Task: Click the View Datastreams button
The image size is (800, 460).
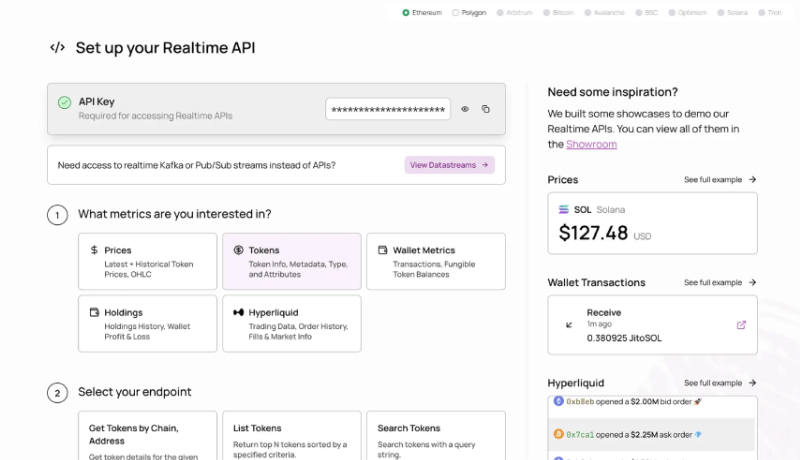Action: tap(449, 165)
